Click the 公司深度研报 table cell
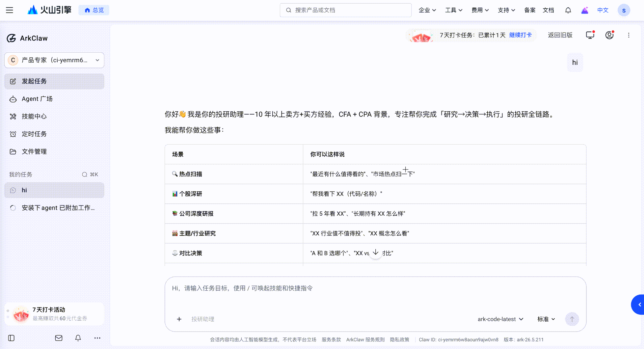This screenshot has width=644, height=349. (234, 214)
